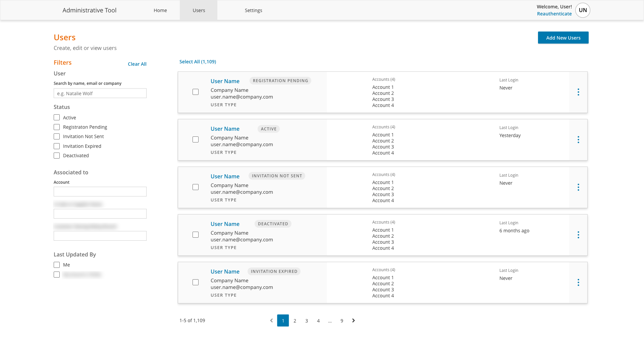This screenshot has height=355, width=644.
Task: Select the Deactivated user's checkbox
Action: 196,235
